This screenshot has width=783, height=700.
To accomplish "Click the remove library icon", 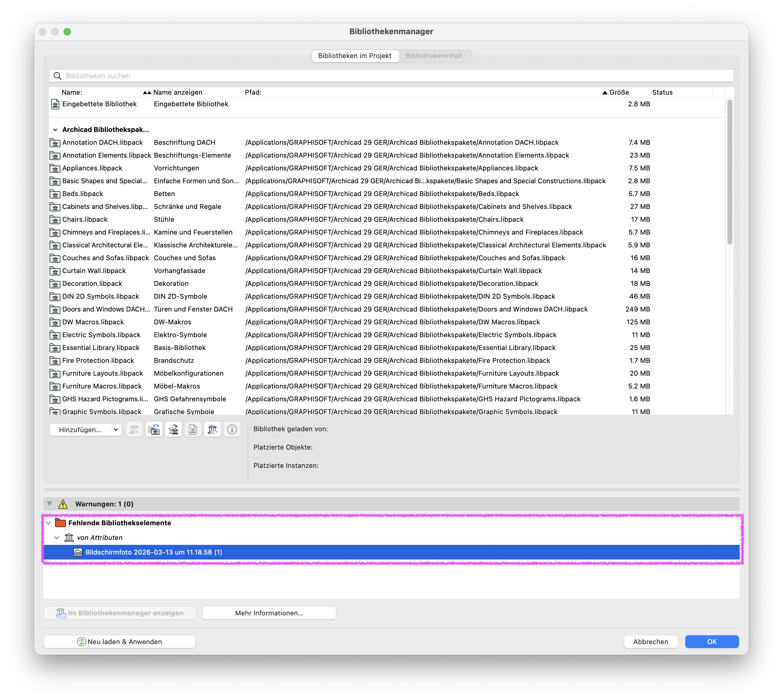I will coord(134,429).
